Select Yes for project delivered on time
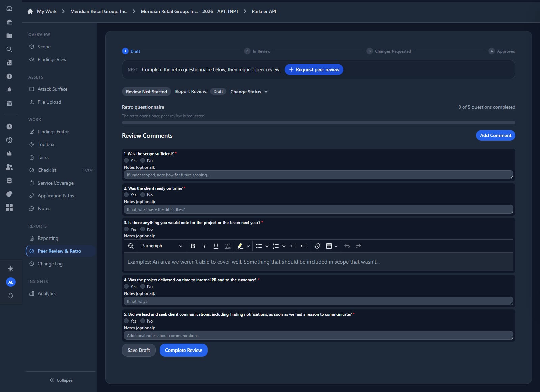540x392 pixels. pyautogui.click(x=126, y=286)
